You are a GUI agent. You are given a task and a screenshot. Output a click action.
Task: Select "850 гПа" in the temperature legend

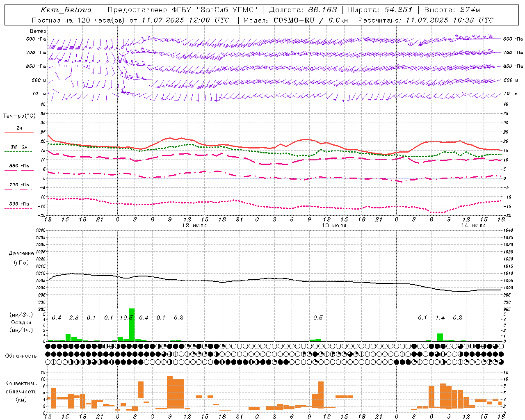point(19,166)
